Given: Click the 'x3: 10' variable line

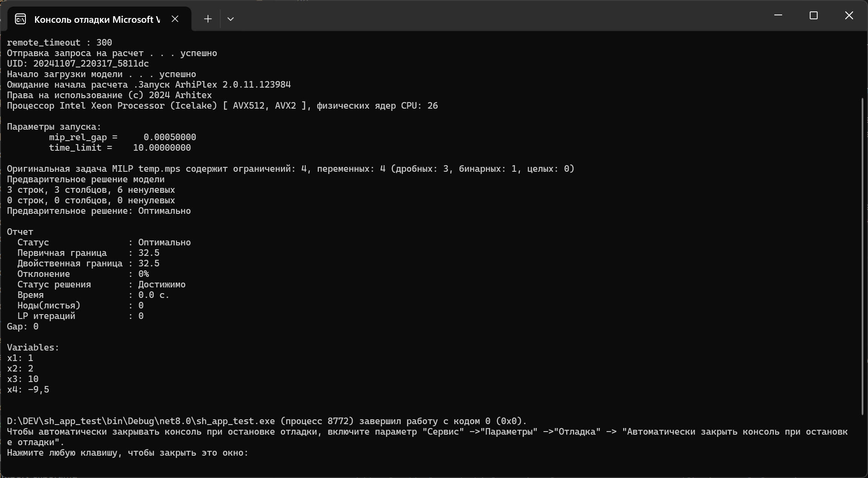Looking at the screenshot, I should [x=23, y=379].
